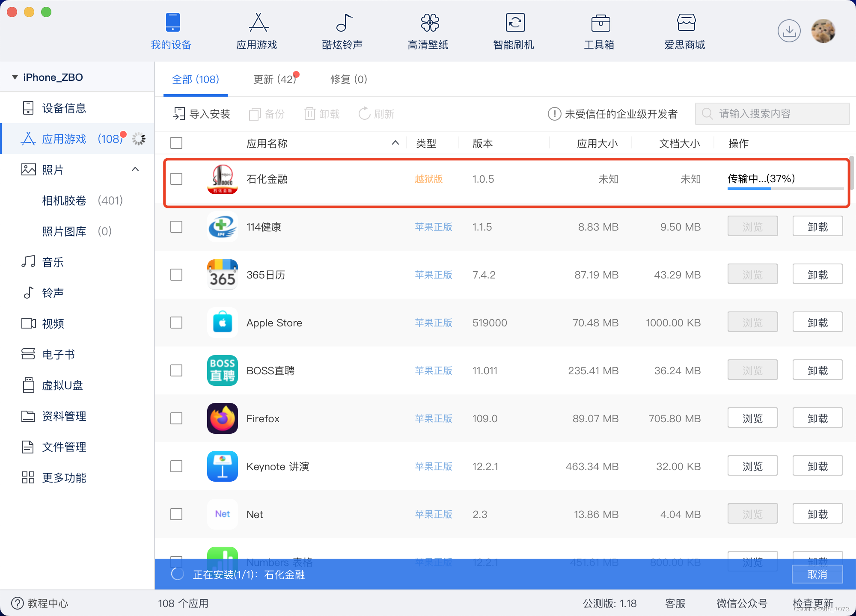Click the 教程中心 help icon

pos(18,603)
